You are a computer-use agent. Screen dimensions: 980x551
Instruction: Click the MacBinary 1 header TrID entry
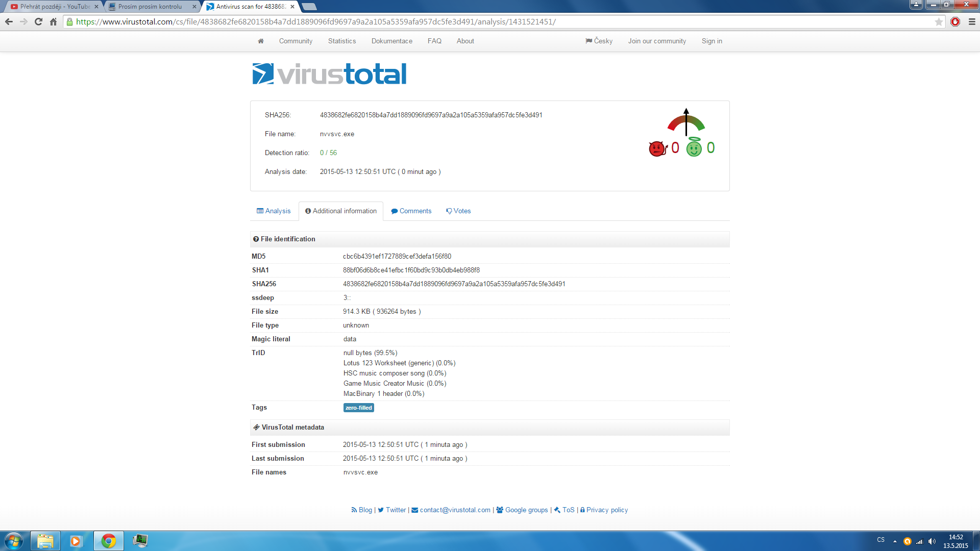tap(384, 393)
